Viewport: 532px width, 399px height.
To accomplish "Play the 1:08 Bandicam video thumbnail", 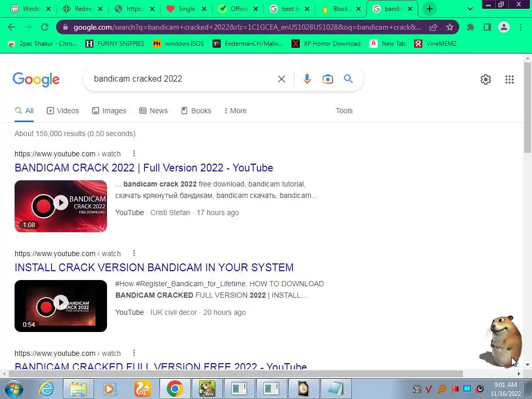I will coord(61,206).
